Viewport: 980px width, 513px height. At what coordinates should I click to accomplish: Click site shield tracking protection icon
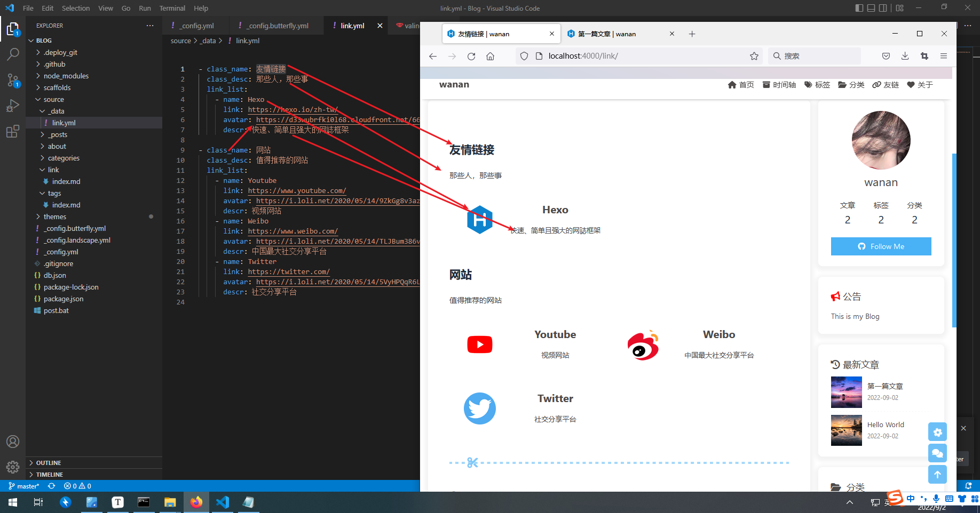(x=524, y=56)
